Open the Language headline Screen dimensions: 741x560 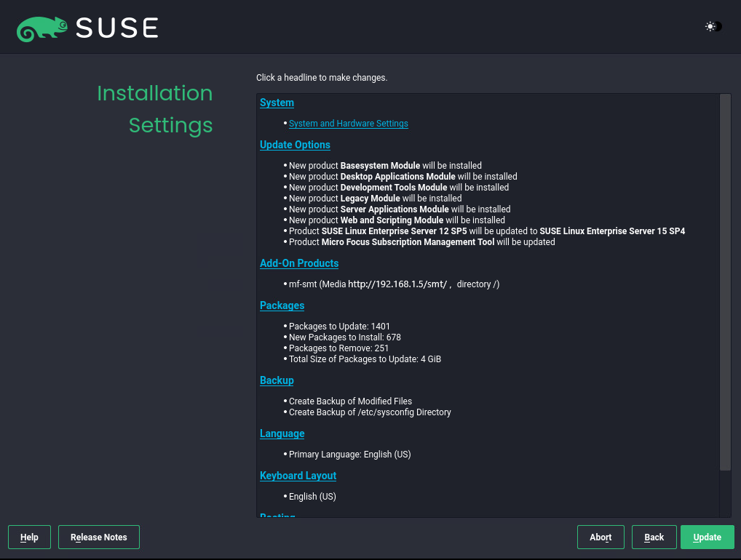(x=282, y=433)
